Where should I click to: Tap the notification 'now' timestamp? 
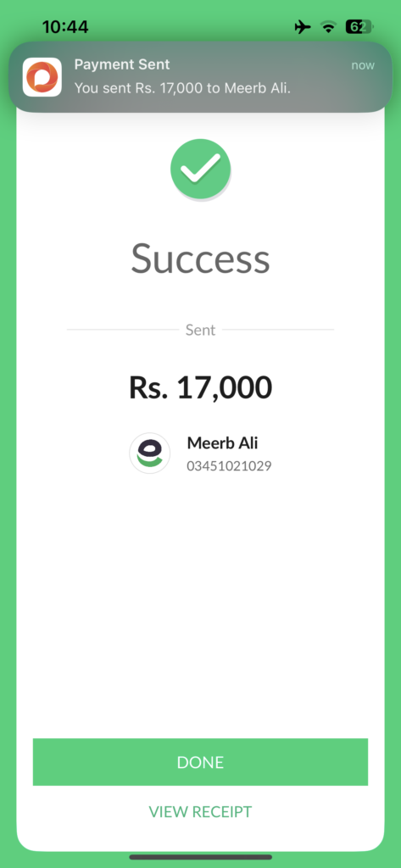pos(363,65)
